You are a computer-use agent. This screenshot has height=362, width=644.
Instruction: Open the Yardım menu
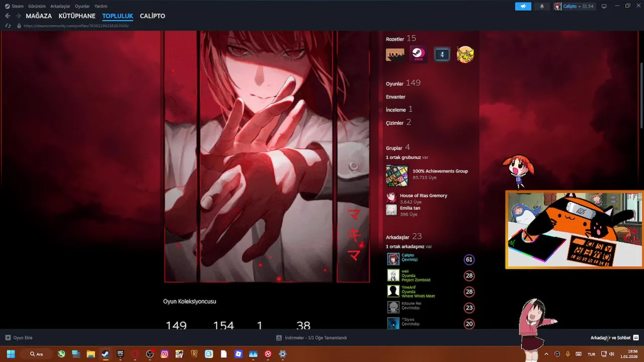coord(101,6)
